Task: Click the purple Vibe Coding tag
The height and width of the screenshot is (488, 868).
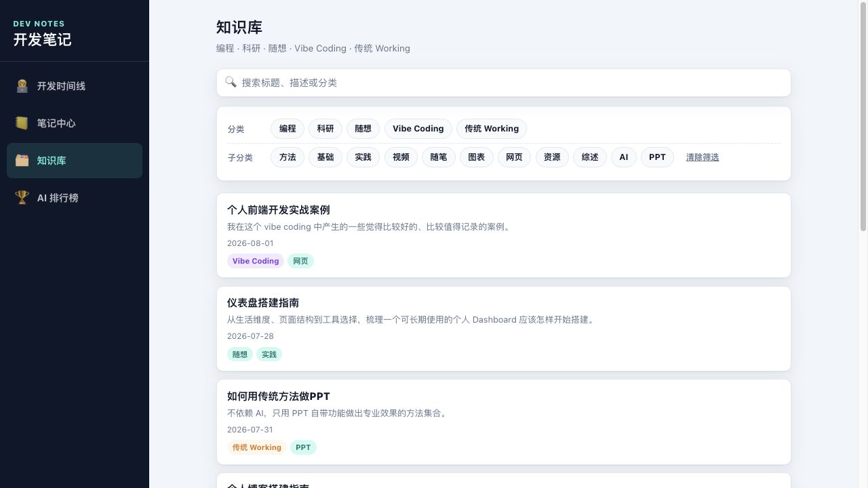Action: [x=256, y=261]
